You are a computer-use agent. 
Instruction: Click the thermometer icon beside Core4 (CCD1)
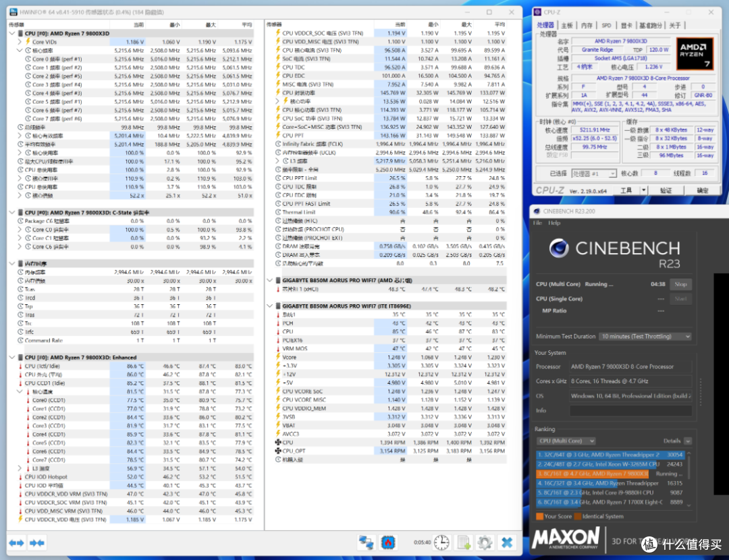(x=28, y=434)
